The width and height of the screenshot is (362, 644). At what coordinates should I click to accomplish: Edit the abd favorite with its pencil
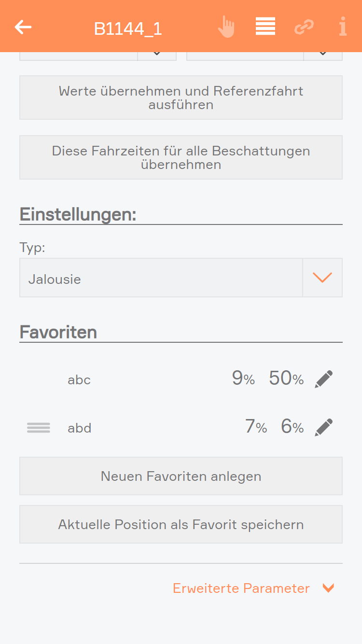coord(323,428)
